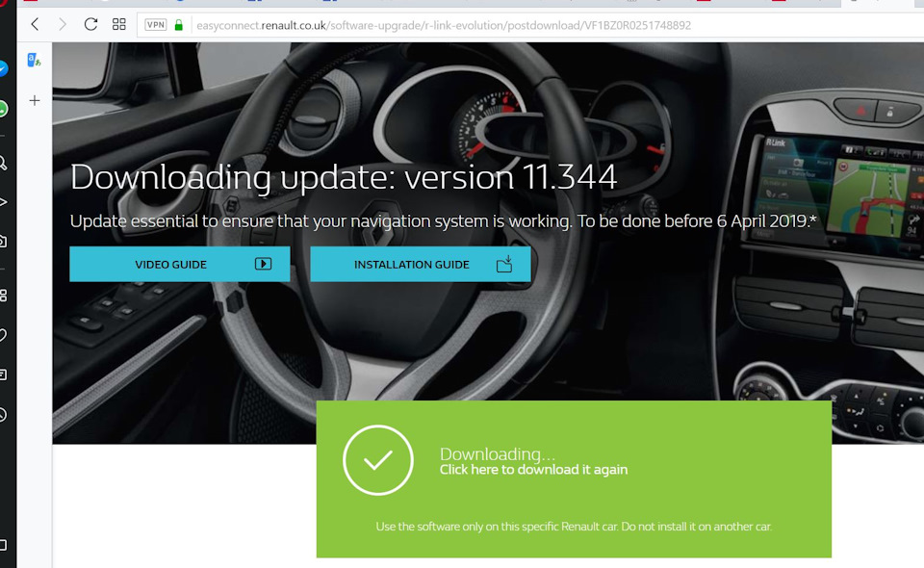This screenshot has width=924, height=568.
Task: Open Messenger in the Opera sidebar
Action: click(3, 69)
